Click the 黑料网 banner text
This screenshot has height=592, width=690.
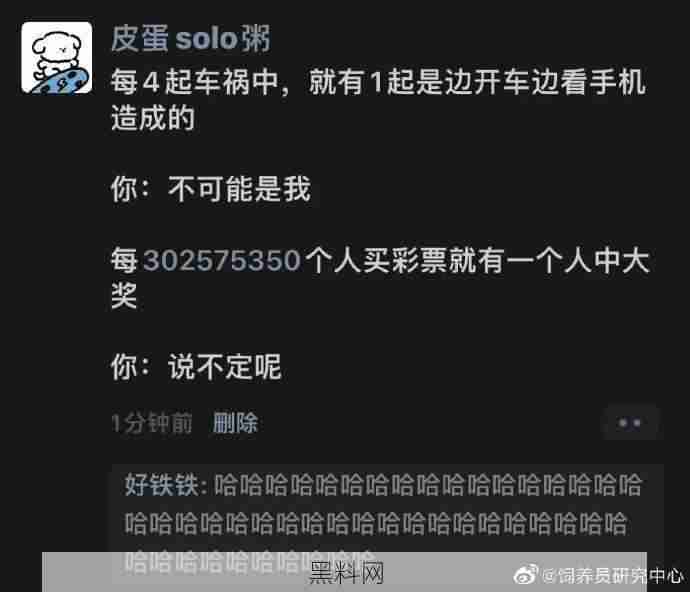347,573
